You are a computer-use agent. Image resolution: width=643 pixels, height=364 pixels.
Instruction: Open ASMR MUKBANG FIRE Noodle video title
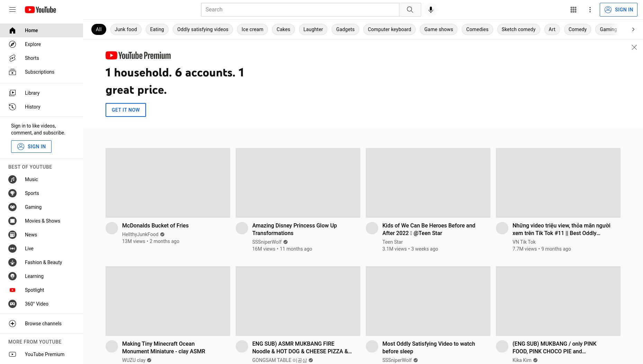[x=302, y=347]
